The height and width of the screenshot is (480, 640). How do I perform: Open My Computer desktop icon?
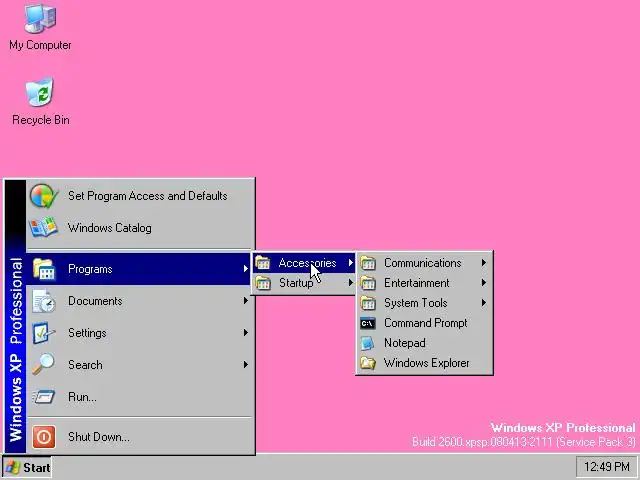(40, 19)
